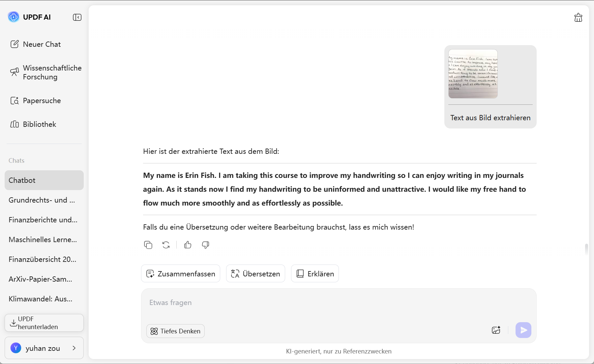Collapse the sidebar panel icon

77,17
